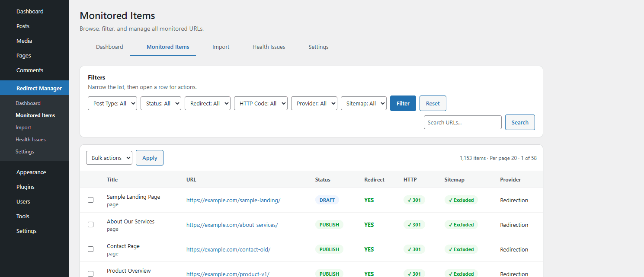644x277 pixels.
Task: Click the HTTP column header
Action: coord(410,179)
